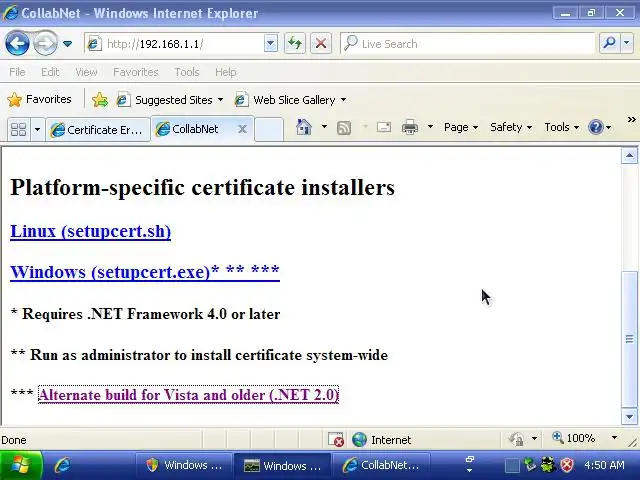The height and width of the screenshot is (480, 640).
Task: Open the Edit menu
Action: pyautogui.click(x=50, y=72)
